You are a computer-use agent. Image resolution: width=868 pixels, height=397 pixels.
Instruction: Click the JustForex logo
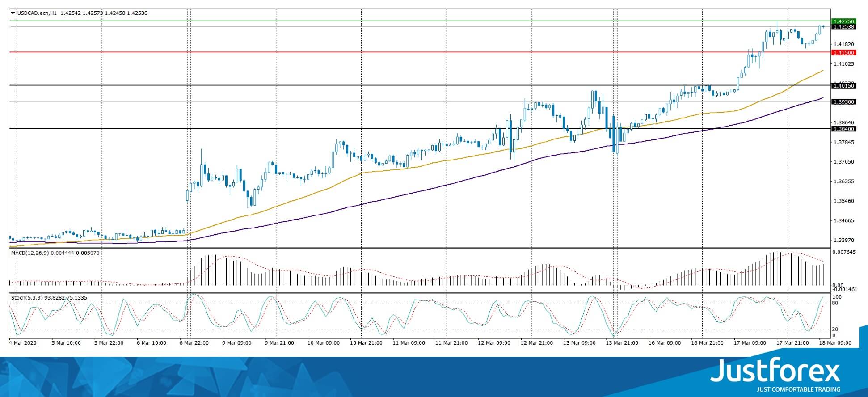(775, 371)
